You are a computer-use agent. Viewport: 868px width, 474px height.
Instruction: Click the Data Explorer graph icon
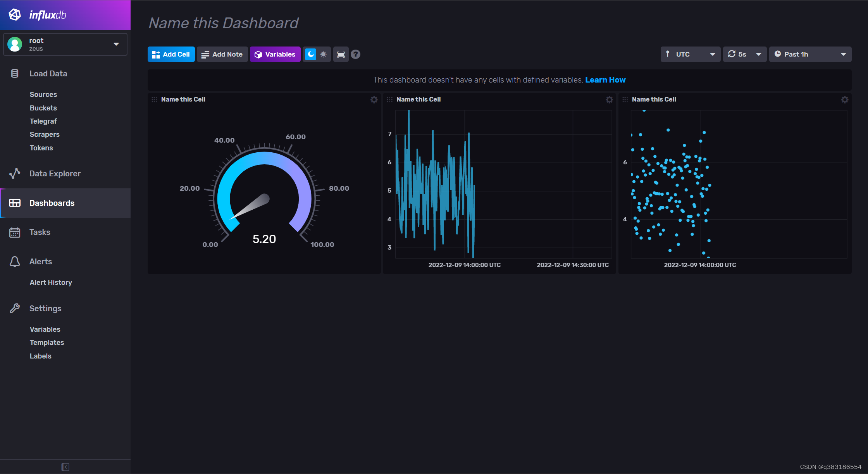15,174
